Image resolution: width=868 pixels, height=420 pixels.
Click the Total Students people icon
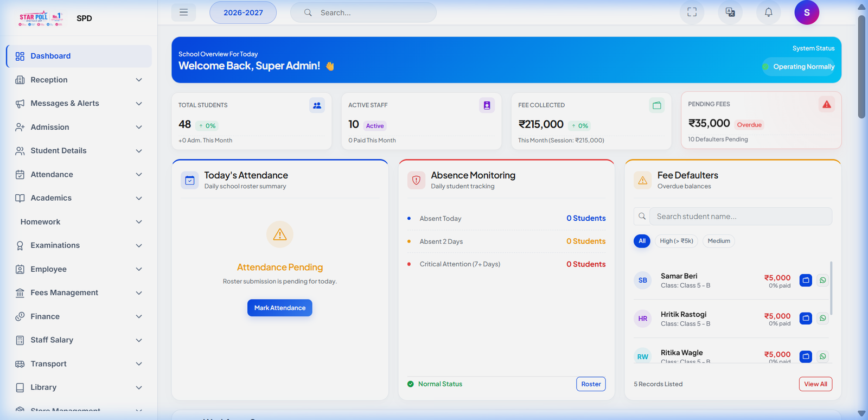317,105
